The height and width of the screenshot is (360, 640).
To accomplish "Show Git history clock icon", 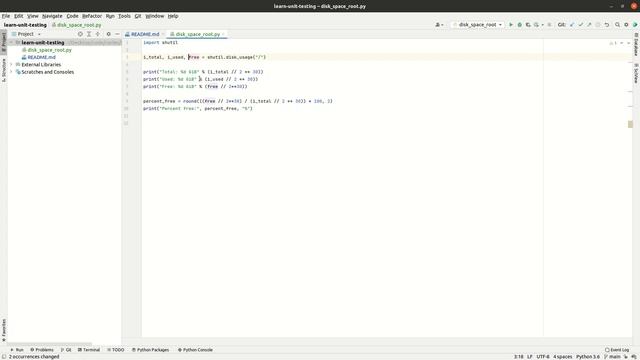I will tap(598, 25).
